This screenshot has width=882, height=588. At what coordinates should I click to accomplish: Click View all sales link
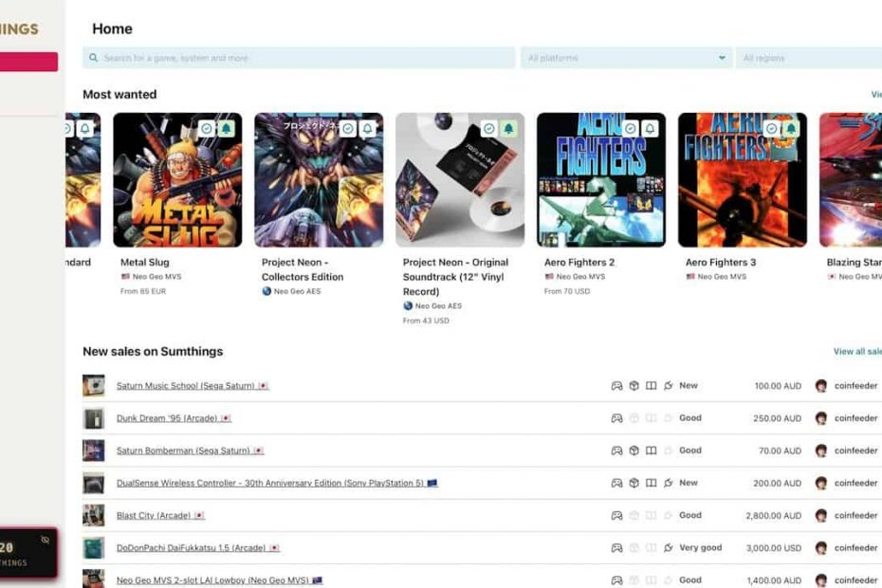(856, 351)
